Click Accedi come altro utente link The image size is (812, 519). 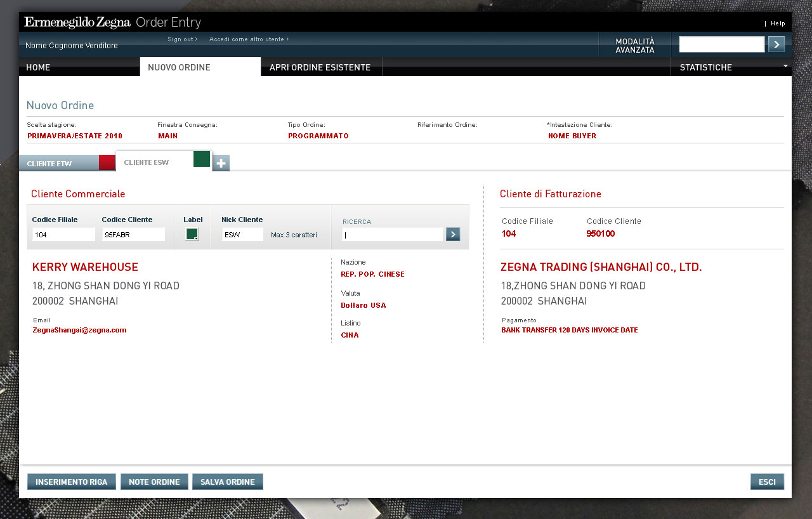249,39
